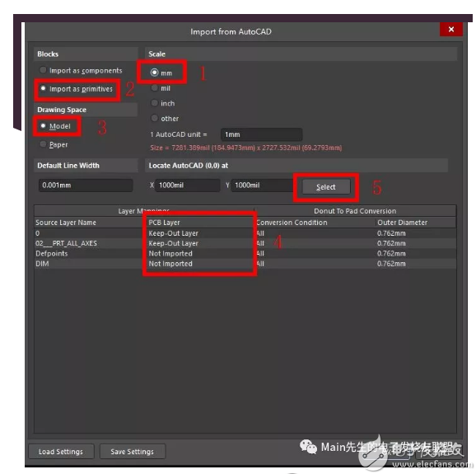Image resolution: width=476 pixels, height=474 pixels.
Task: Click Conversion Condition All in DIM row
Action: coord(260,264)
